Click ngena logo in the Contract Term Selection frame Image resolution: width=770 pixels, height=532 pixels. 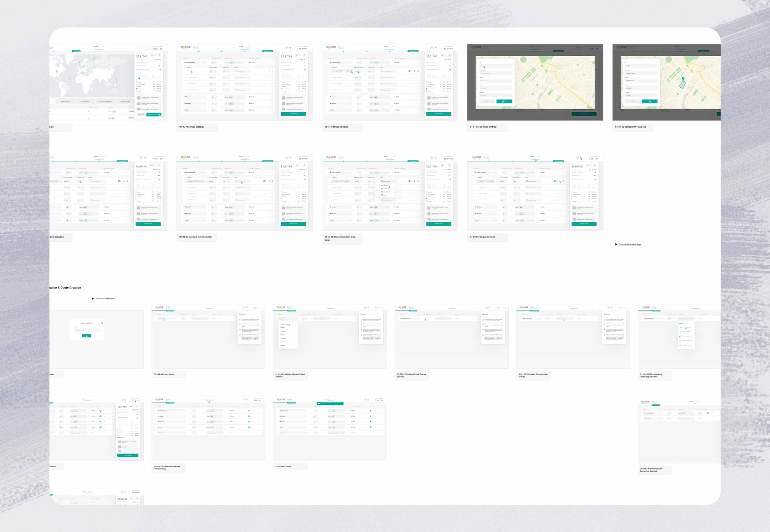coord(186,157)
